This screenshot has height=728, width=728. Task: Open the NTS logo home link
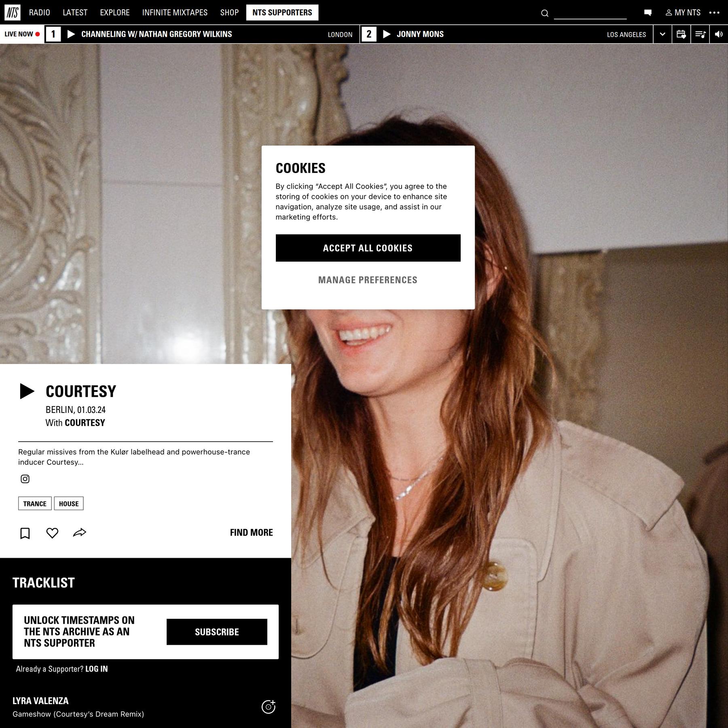[13, 13]
